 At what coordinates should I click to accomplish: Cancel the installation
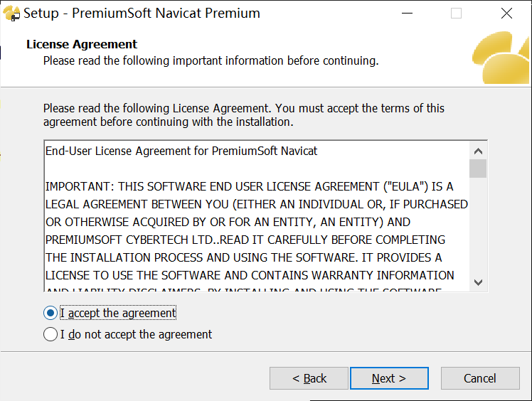coord(479,378)
